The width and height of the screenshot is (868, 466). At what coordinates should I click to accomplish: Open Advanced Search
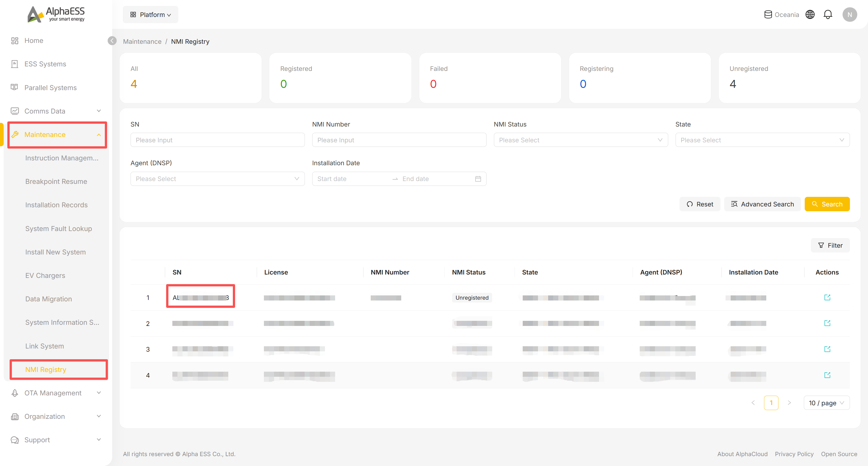(762, 204)
